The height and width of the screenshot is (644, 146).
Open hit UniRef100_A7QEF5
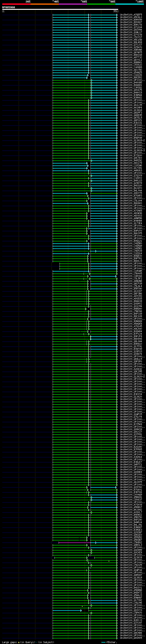131,15
